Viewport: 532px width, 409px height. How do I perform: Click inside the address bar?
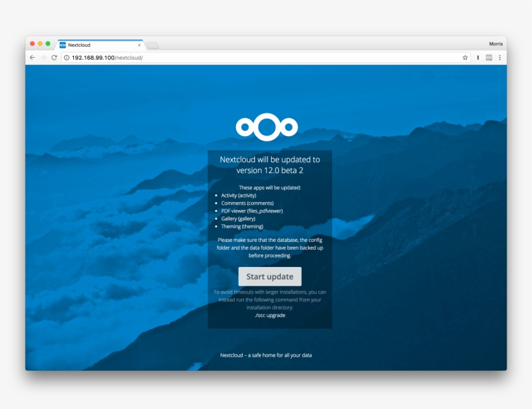click(195, 57)
